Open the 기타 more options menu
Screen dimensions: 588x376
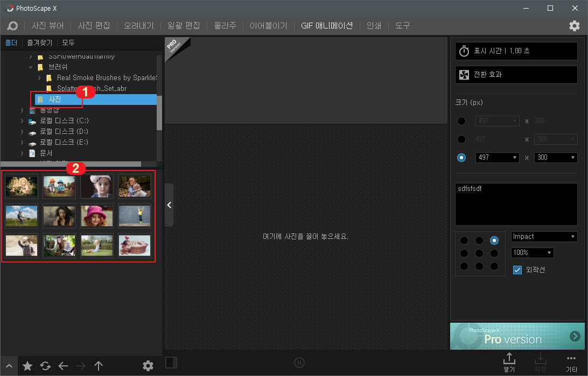pyautogui.click(x=571, y=363)
